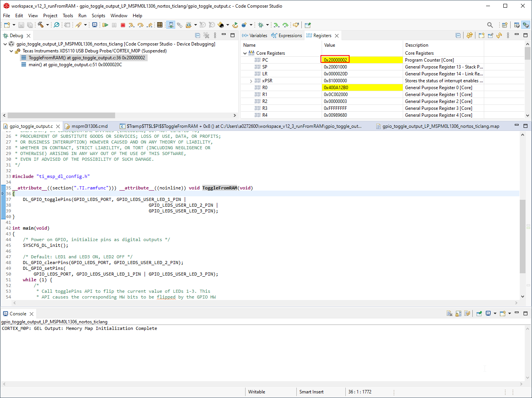532x398 pixels.
Task: Toggle Pin Console view
Action: [479, 313]
